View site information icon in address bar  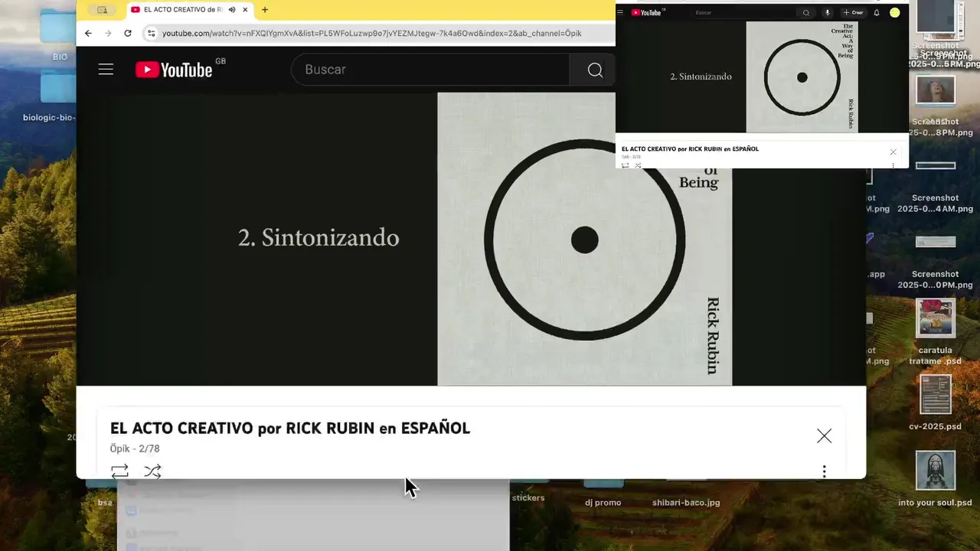pyautogui.click(x=151, y=33)
